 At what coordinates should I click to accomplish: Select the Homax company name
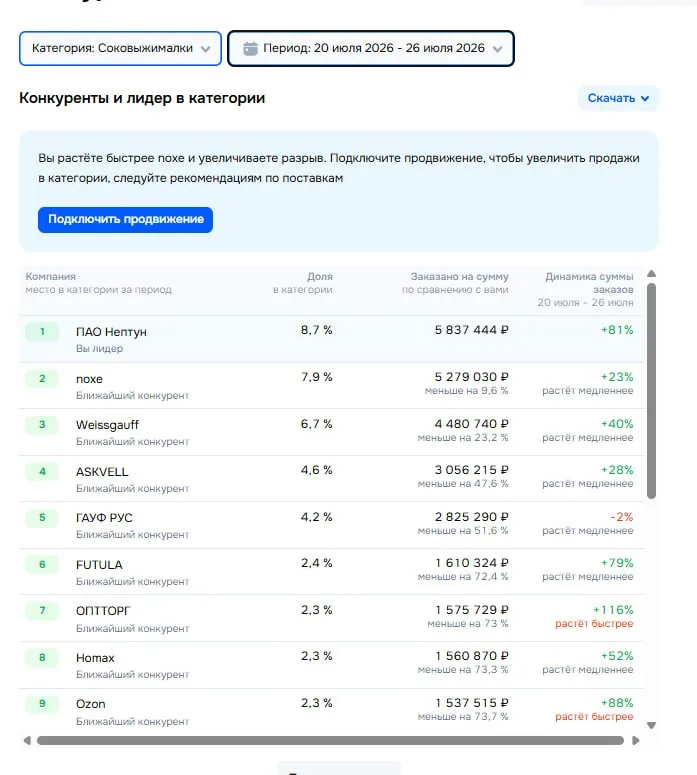pos(95,658)
